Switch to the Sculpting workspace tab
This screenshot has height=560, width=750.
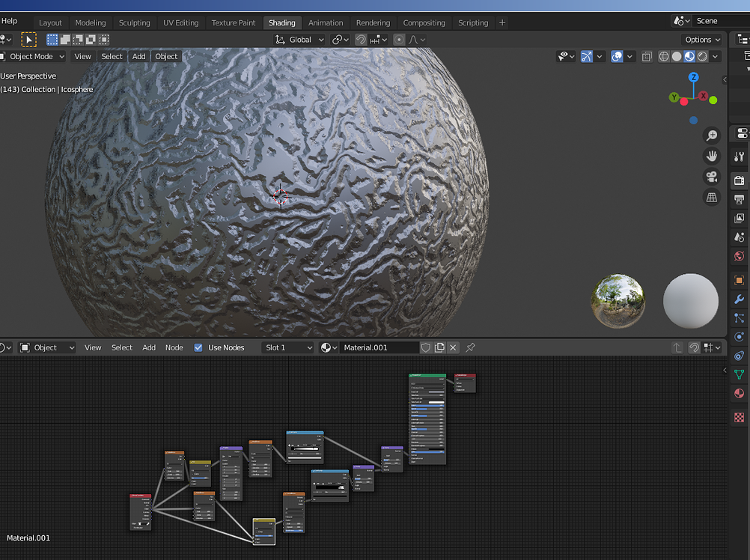pos(135,22)
